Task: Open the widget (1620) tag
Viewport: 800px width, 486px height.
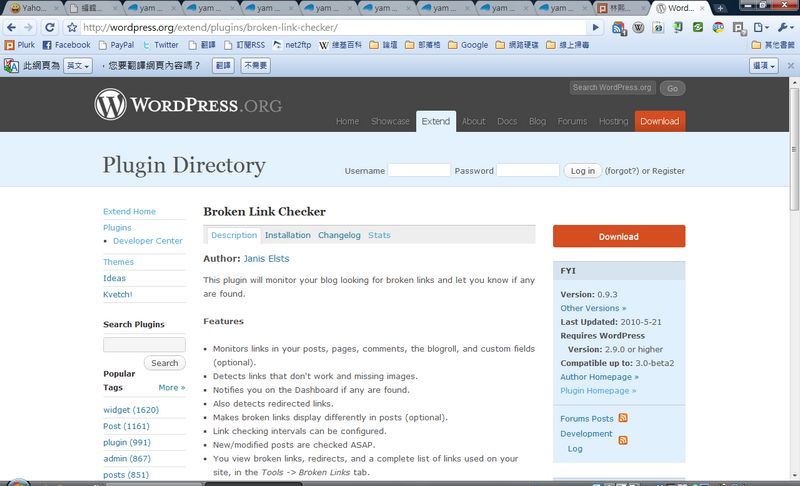Action: (131, 410)
